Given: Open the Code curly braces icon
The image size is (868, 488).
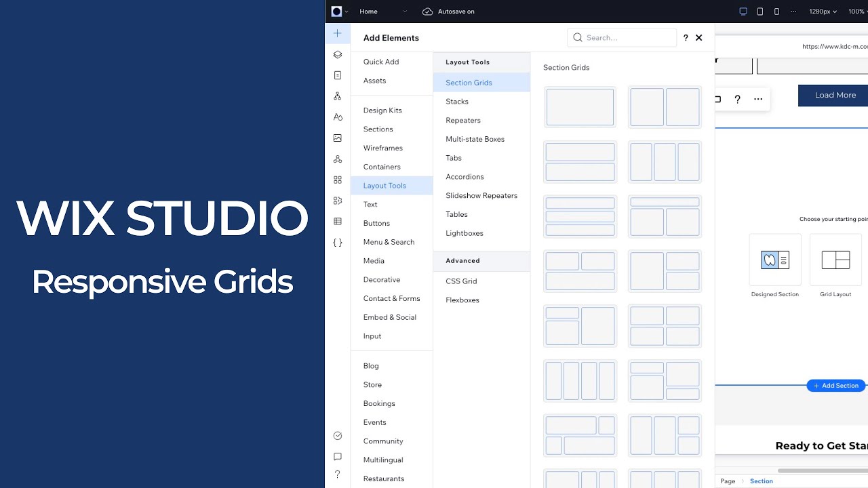Looking at the screenshot, I should [338, 242].
